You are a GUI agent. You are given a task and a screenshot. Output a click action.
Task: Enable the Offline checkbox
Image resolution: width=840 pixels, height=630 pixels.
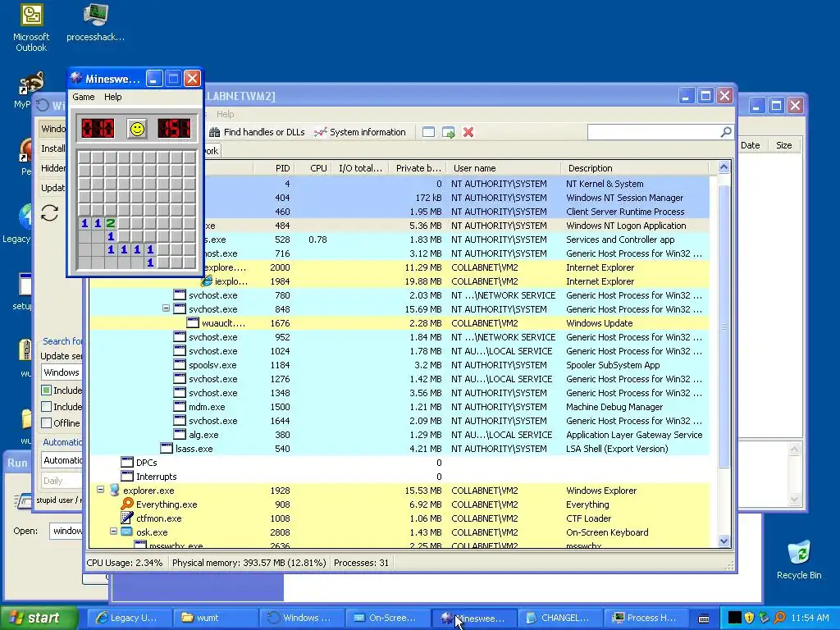(47, 422)
